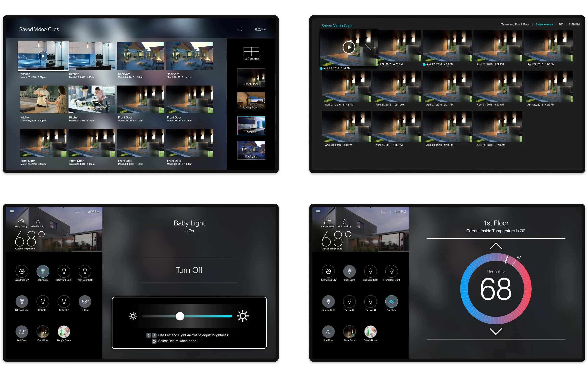Screen dimensions: 588x377
Task: Select the Living Room camera in the sidebar
Action: tap(251, 101)
